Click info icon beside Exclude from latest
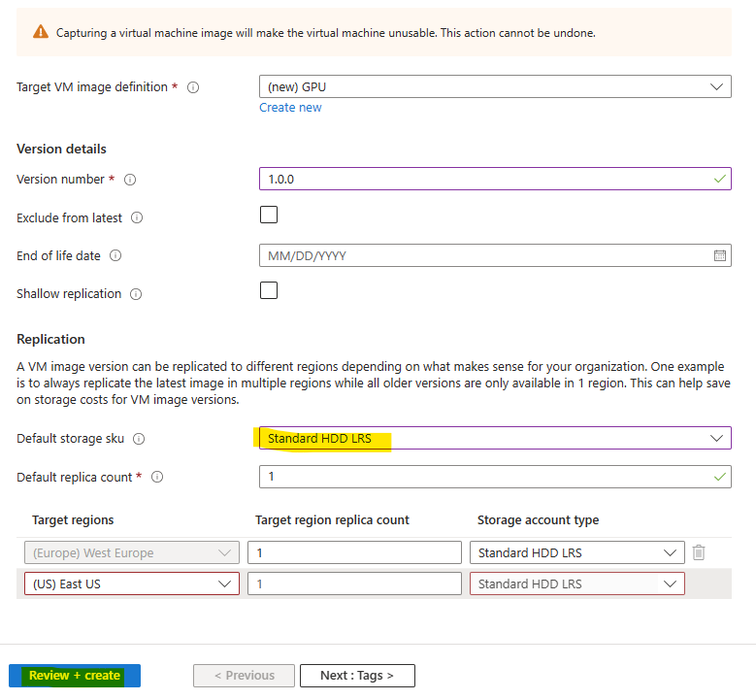Viewport: 756px width, 700px height. (137, 217)
